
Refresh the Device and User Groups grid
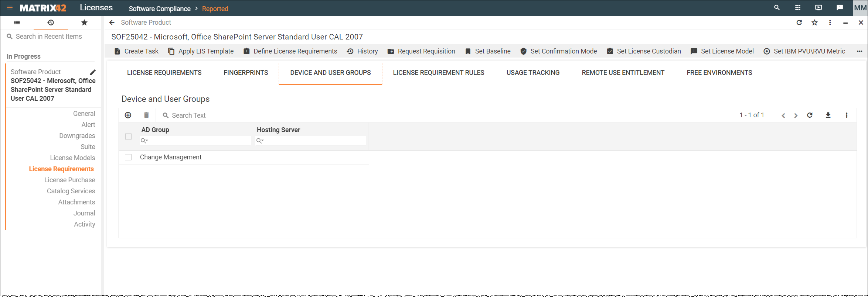[x=810, y=115]
